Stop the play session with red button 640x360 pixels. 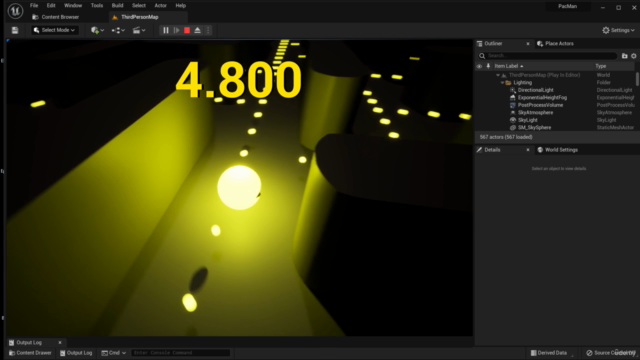[x=187, y=30]
